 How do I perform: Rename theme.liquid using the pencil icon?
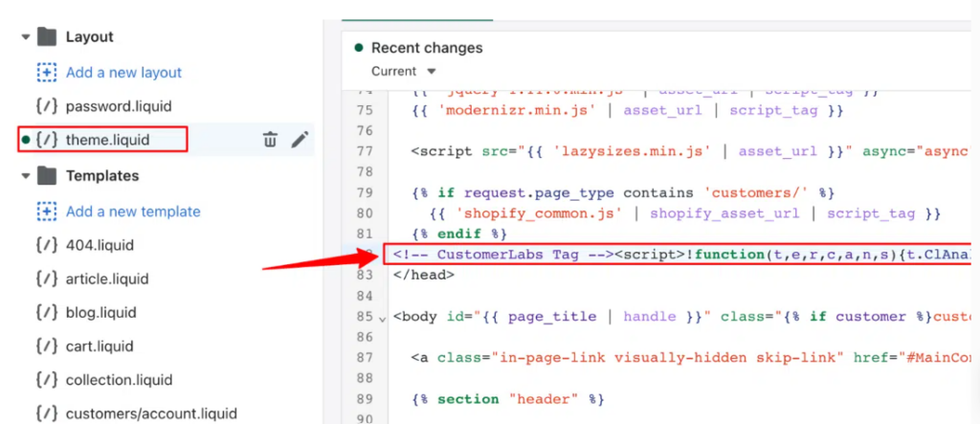[300, 141]
